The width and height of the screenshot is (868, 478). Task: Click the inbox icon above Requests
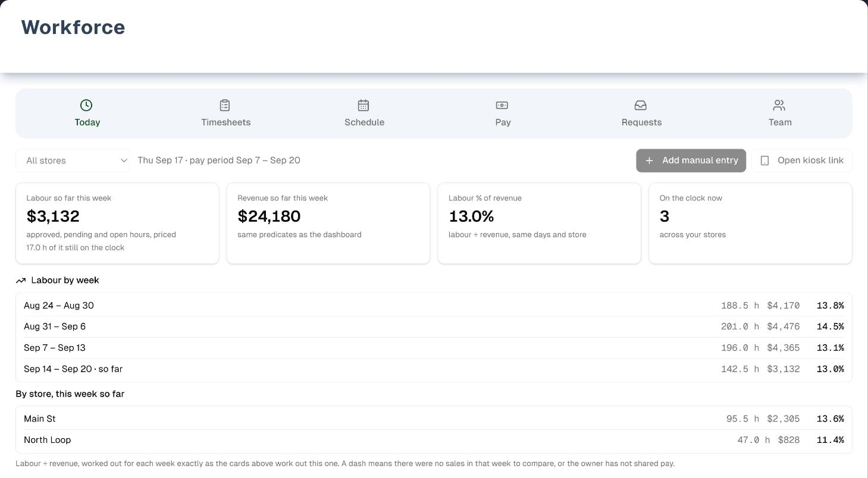(641, 105)
